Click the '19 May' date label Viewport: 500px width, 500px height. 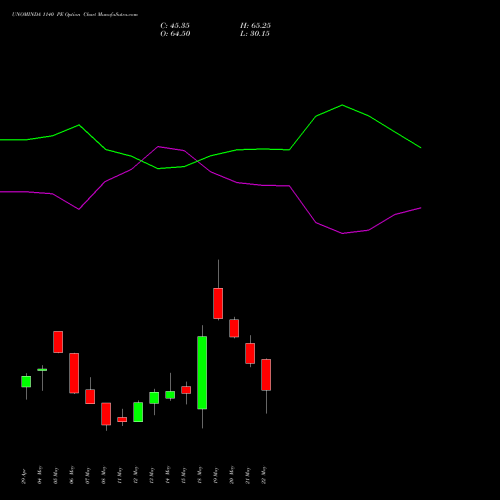point(216,475)
